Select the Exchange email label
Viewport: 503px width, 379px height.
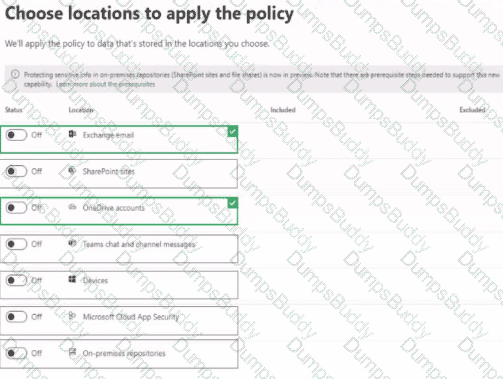pyautogui.click(x=108, y=135)
